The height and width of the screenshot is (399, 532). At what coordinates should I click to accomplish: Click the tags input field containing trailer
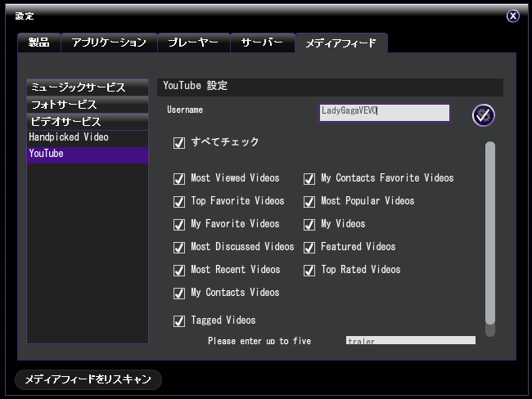(x=411, y=340)
